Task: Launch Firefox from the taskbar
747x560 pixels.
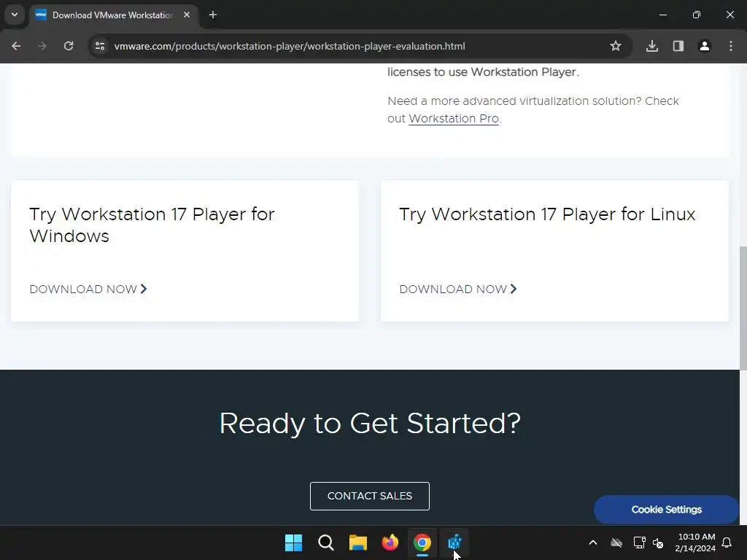Action: pos(390,542)
